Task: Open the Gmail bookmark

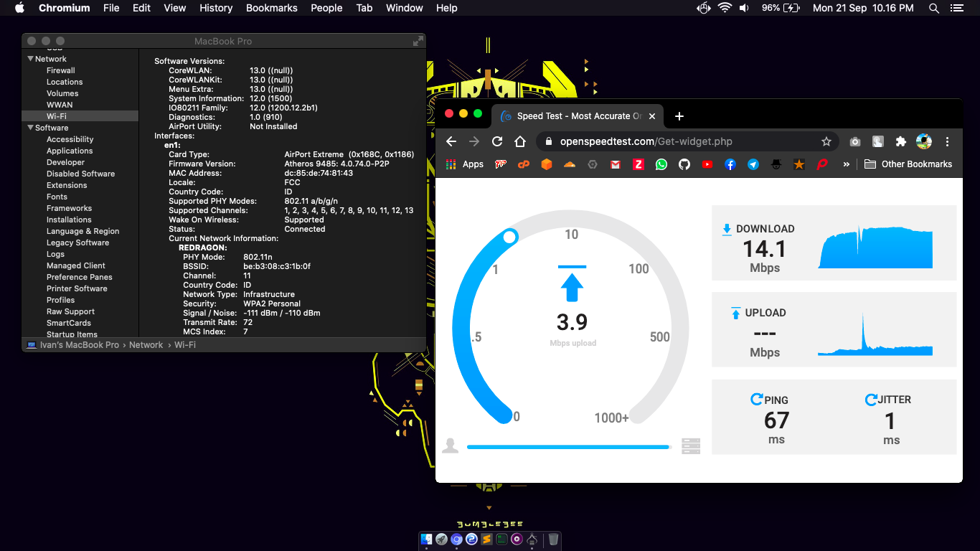Action: click(615, 164)
